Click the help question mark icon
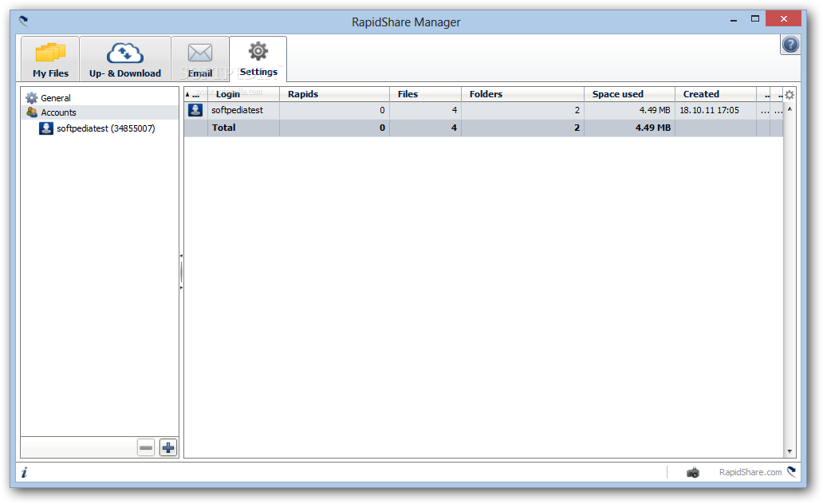Viewport: 823px width, 504px height. 790,45
